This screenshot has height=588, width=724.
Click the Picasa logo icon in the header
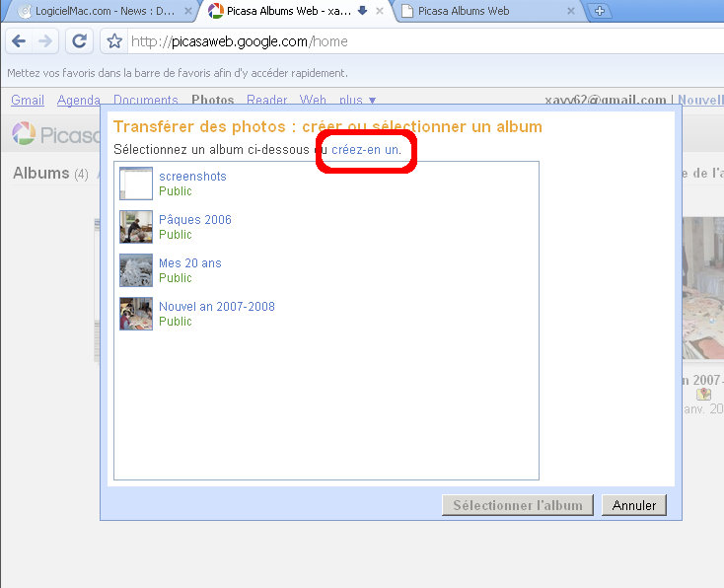click(x=24, y=133)
